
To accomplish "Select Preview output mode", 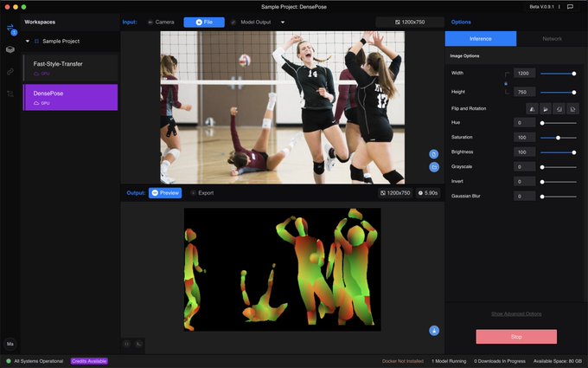I will pyautogui.click(x=165, y=193).
